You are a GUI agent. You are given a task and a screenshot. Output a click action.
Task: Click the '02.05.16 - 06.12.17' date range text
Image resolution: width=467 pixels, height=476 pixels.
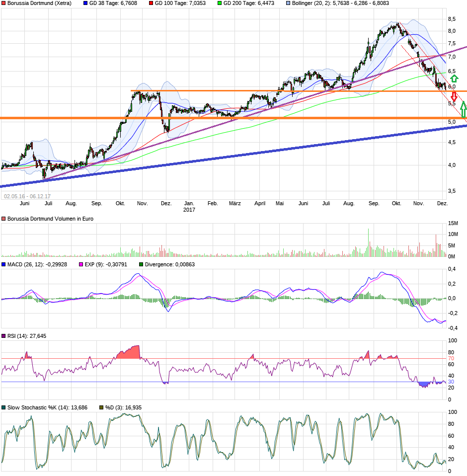coord(27,196)
